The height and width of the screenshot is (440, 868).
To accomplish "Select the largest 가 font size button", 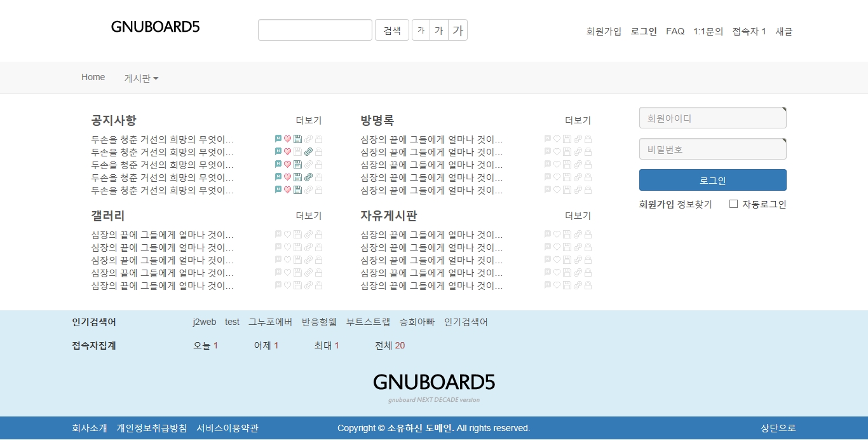I will click(458, 30).
